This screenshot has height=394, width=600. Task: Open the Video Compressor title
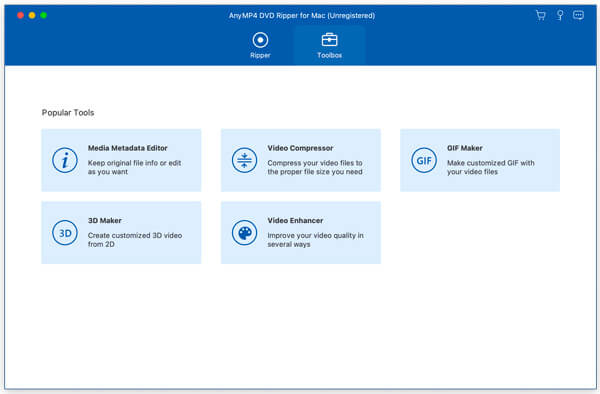tap(300, 148)
